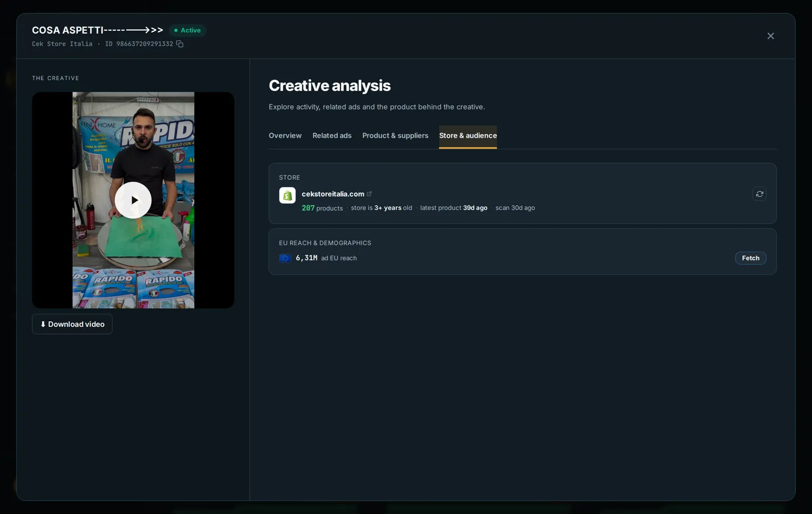Visit the cekstoreitalia.com store link

pyautogui.click(x=333, y=194)
